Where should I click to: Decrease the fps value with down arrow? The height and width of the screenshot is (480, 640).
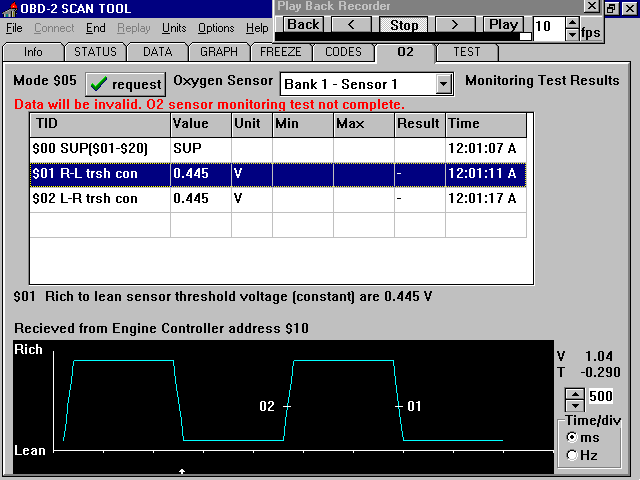[572, 34]
